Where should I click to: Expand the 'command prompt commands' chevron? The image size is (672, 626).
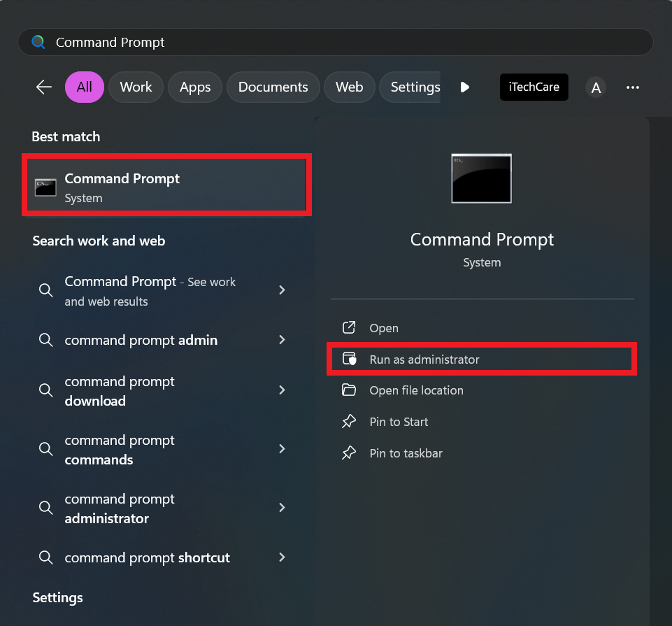[282, 449]
